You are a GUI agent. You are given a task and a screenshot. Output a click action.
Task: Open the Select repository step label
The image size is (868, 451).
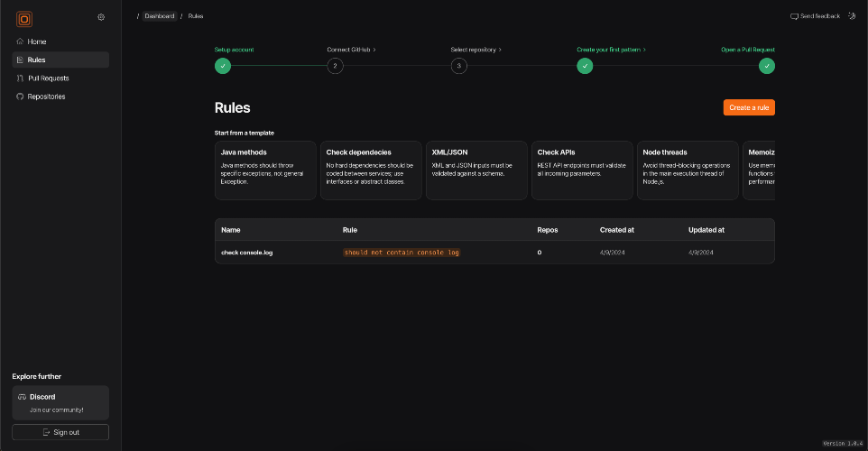click(x=476, y=50)
